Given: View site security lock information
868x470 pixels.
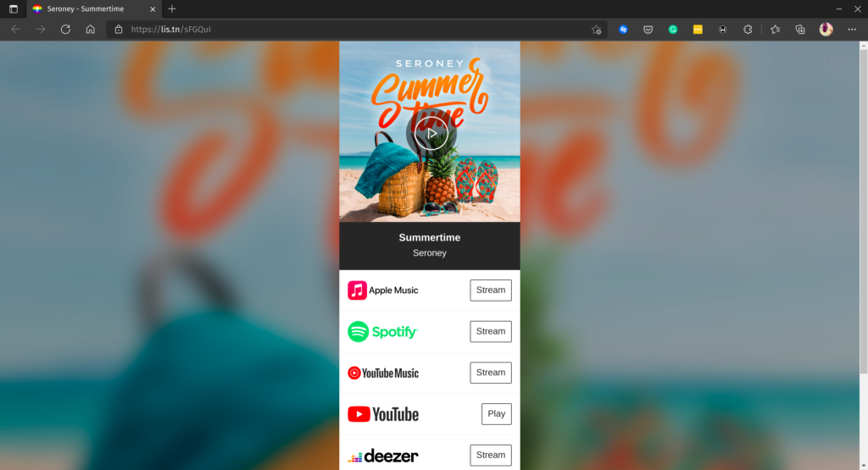Looking at the screenshot, I should (119, 30).
